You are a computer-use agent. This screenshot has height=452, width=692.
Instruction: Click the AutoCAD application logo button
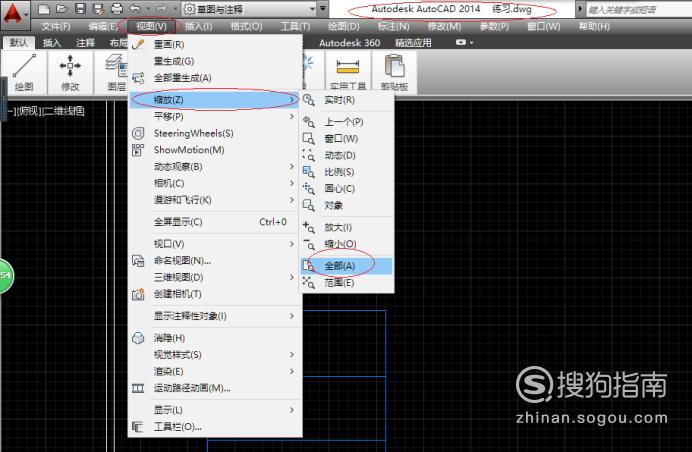tap(15, 14)
